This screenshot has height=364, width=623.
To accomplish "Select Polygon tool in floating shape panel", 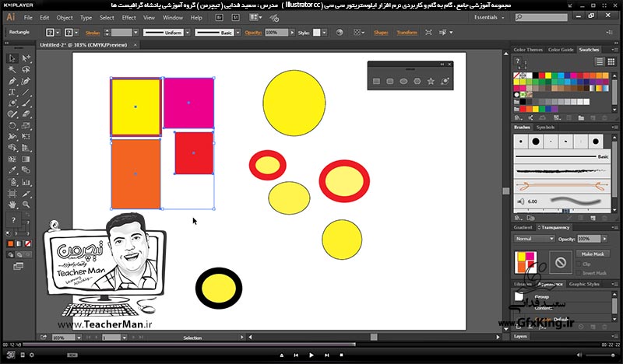I will [417, 82].
